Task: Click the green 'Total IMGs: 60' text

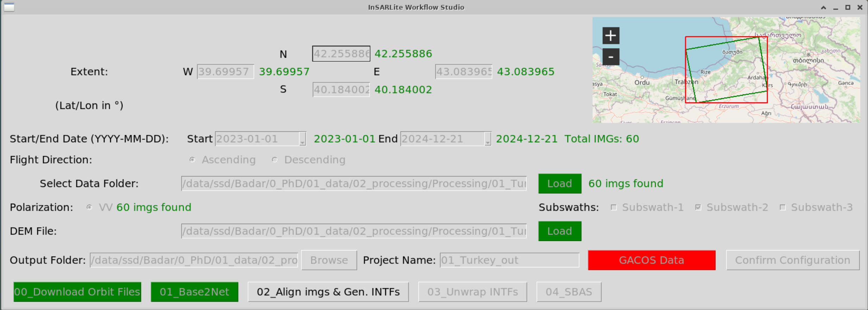Action: pos(602,139)
